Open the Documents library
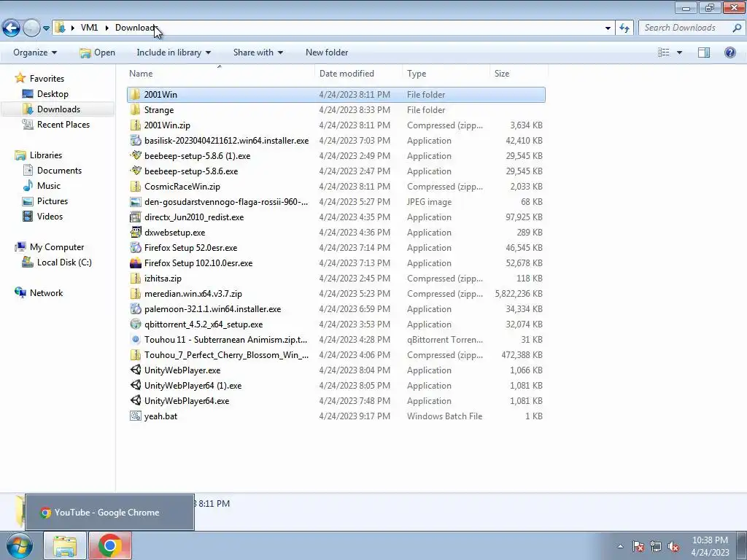747x560 pixels. tap(59, 171)
